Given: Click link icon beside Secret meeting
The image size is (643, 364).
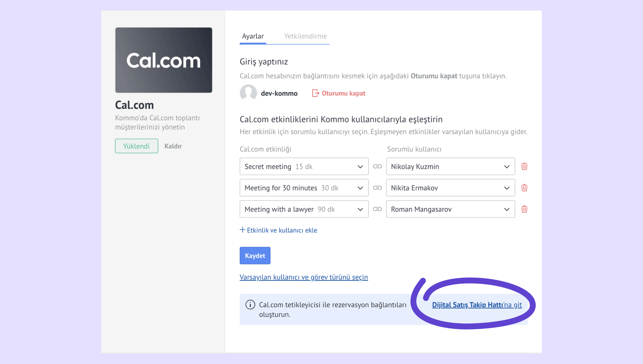Looking at the screenshot, I should pyautogui.click(x=377, y=166).
